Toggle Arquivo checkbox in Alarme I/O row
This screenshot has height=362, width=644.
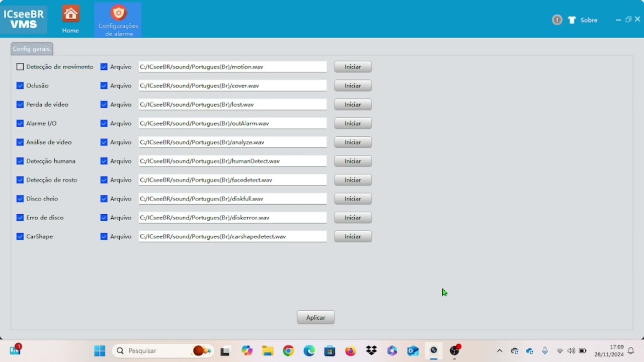pos(104,123)
